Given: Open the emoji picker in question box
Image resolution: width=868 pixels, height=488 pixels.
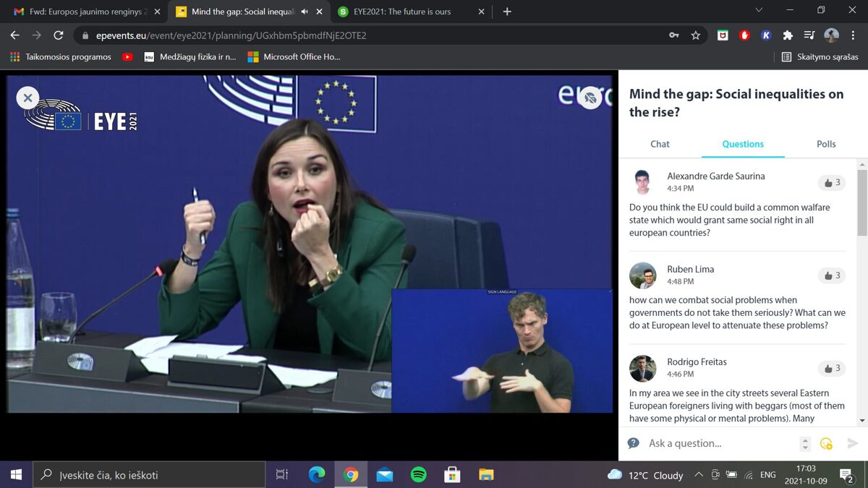Looking at the screenshot, I should click(826, 443).
